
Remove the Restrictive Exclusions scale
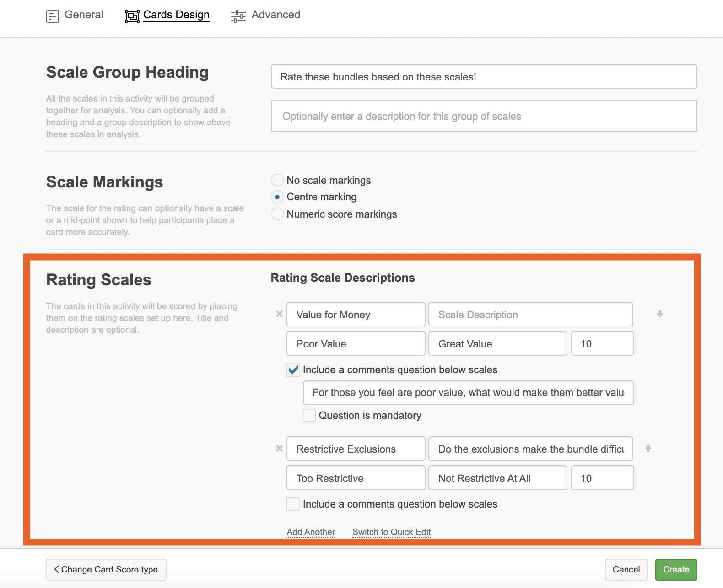(x=279, y=449)
